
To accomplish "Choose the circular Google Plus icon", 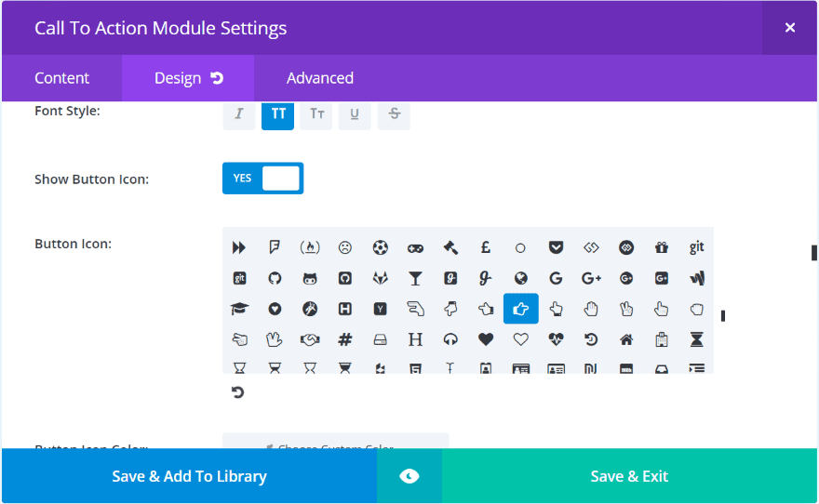I will click(x=626, y=278).
